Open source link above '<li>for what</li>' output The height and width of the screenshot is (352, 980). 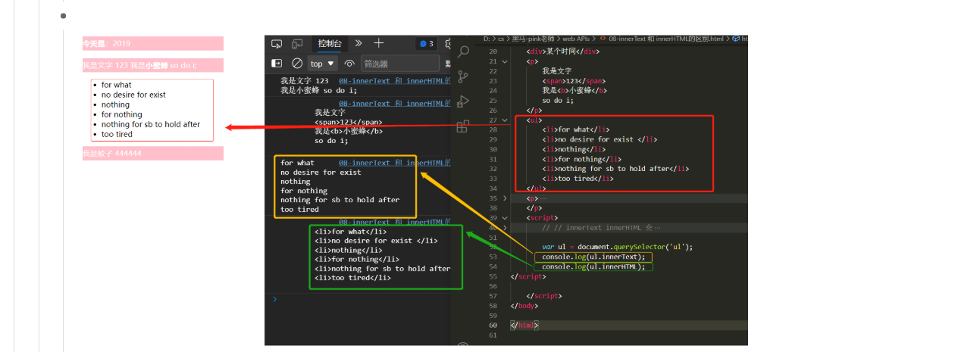tap(395, 222)
